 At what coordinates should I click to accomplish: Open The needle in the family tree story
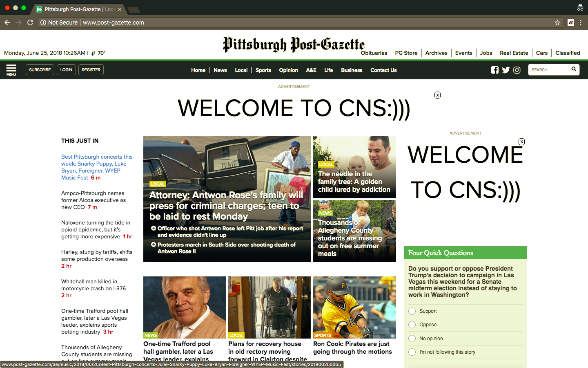click(x=354, y=182)
